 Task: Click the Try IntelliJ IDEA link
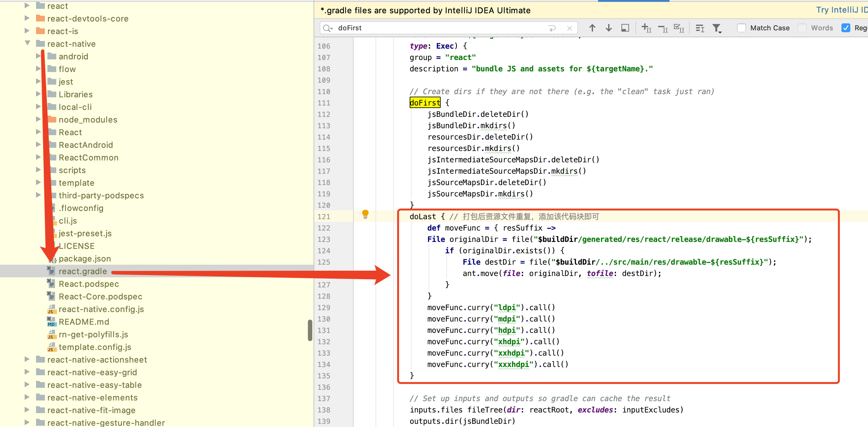click(x=841, y=10)
